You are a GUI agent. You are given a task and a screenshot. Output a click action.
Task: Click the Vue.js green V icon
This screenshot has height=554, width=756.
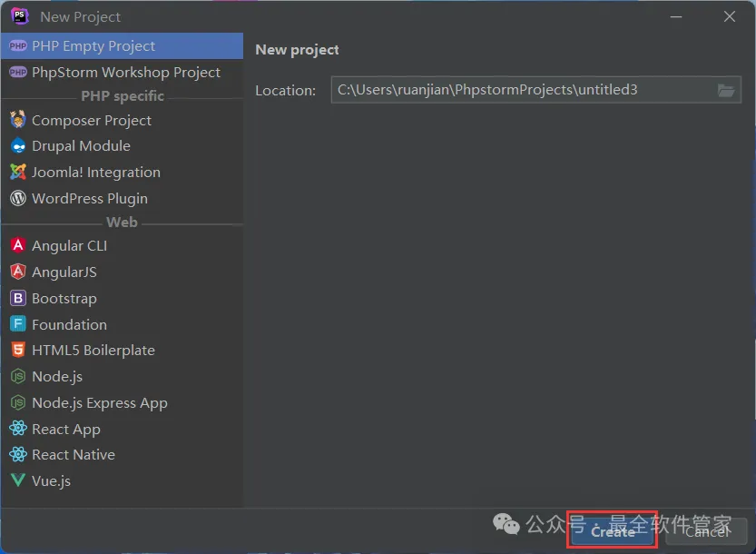tap(18, 480)
